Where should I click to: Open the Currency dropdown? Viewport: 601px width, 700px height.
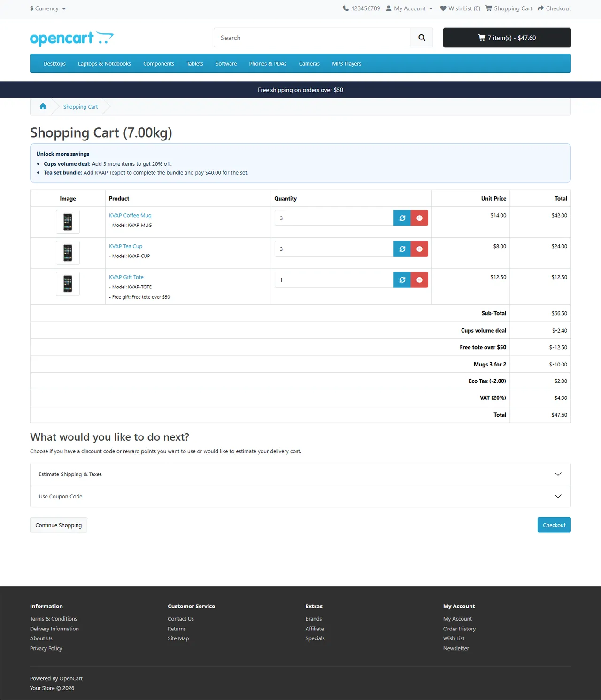[48, 8]
